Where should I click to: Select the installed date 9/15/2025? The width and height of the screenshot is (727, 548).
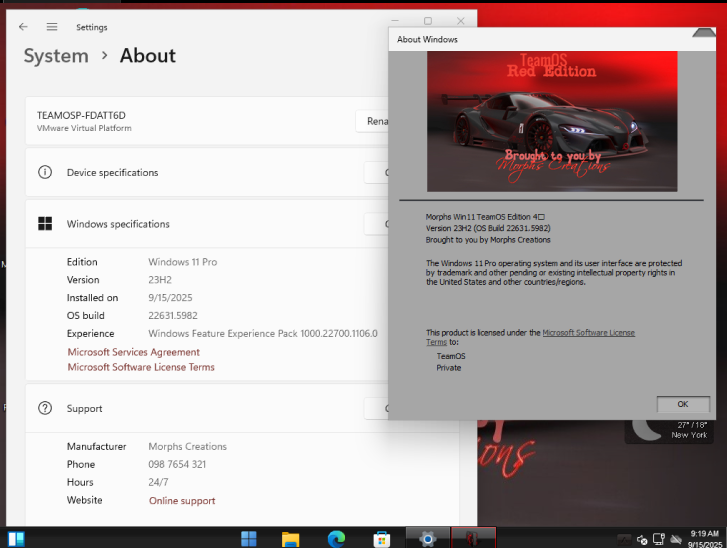170,298
